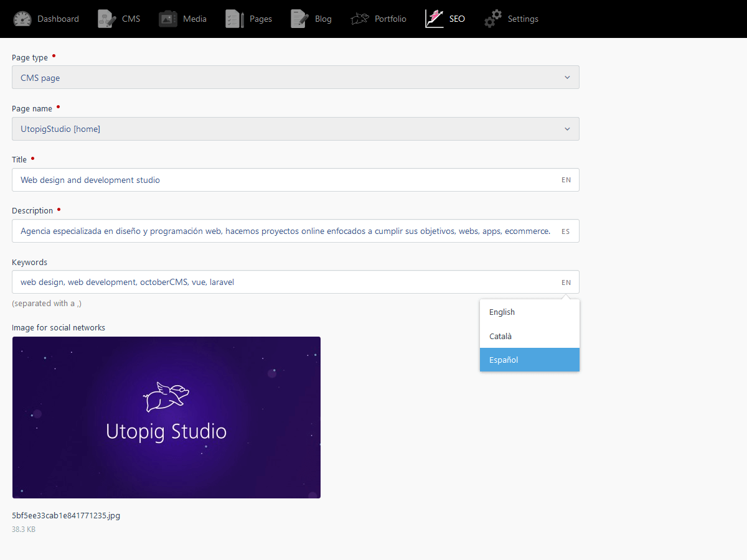
Task: Open the Settings gears icon
Action: pyautogui.click(x=493, y=19)
